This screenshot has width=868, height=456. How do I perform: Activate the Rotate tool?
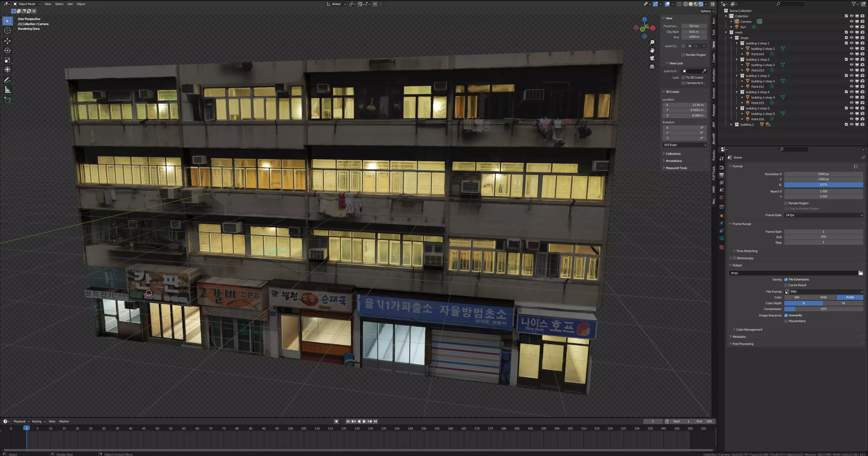pos(7,50)
